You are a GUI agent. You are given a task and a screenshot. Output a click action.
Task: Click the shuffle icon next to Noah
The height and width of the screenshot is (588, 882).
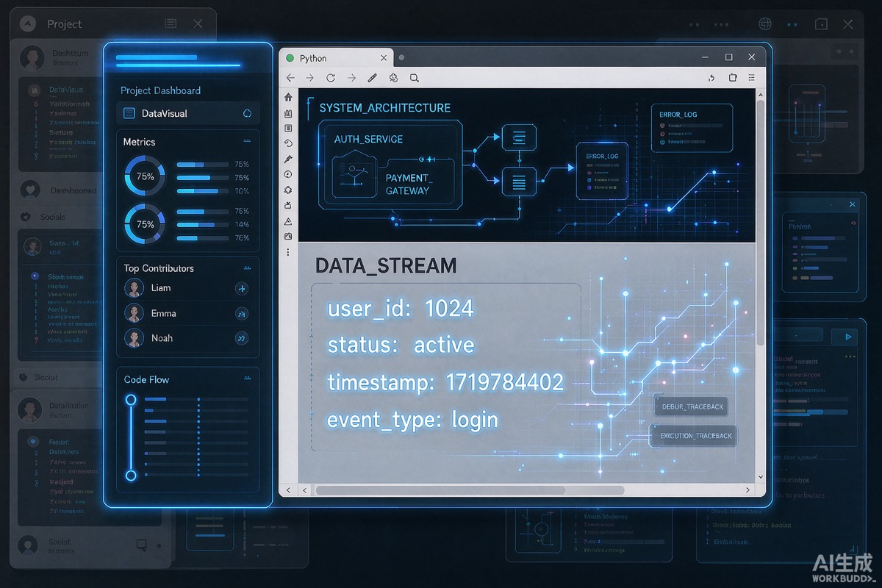[242, 338]
